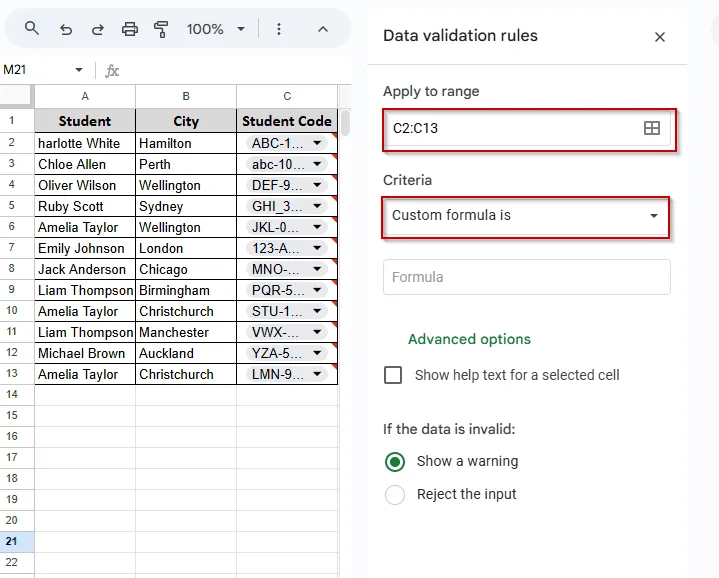Click the Jack Anderson cell

(x=85, y=270)
